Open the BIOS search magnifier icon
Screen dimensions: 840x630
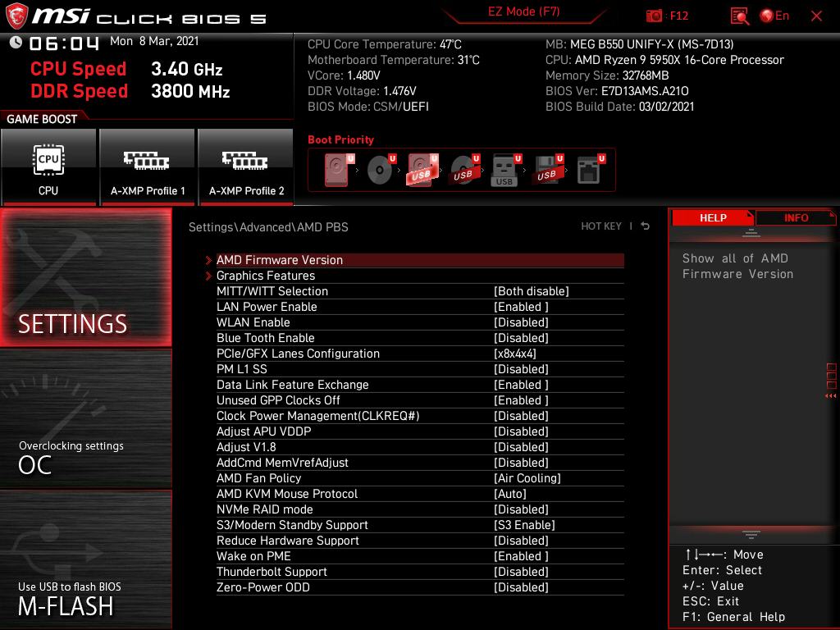[739, 16]
